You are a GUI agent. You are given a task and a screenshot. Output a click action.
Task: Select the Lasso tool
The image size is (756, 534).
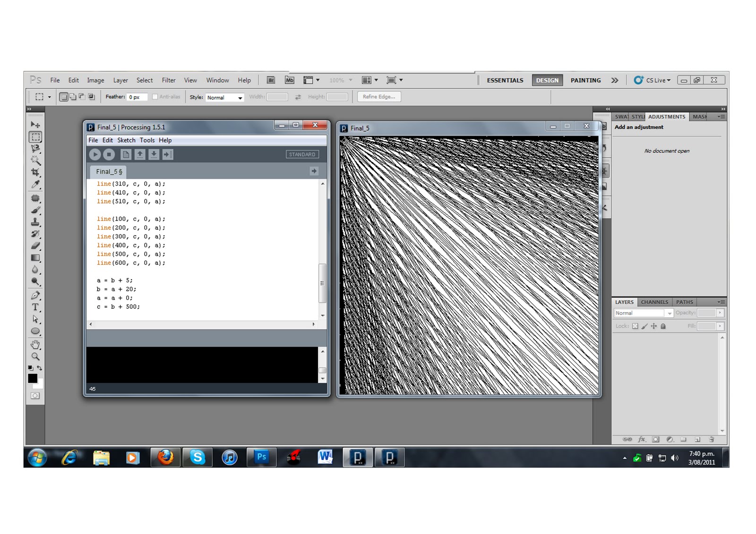(35, 149)
